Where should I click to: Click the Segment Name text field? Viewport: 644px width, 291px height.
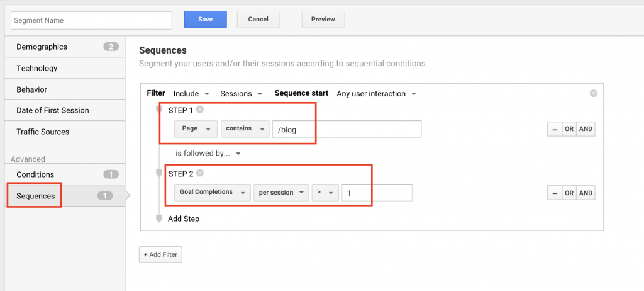[91, 20]
